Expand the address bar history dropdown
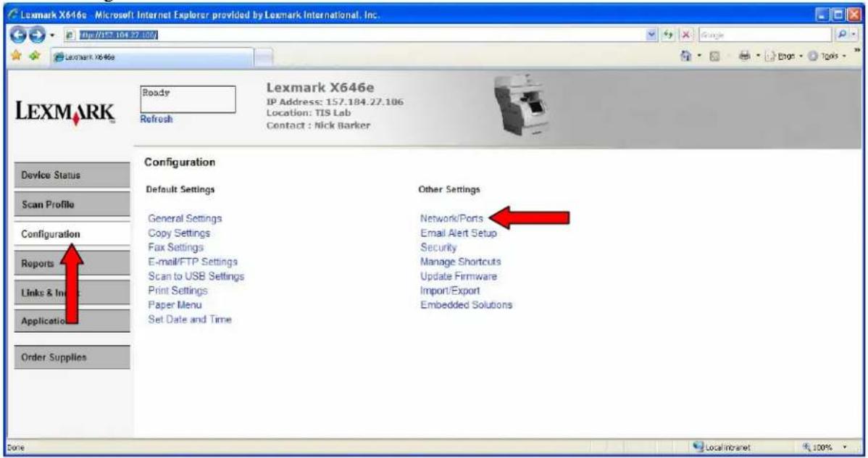The image size is (868, 458). coord(652,35)
